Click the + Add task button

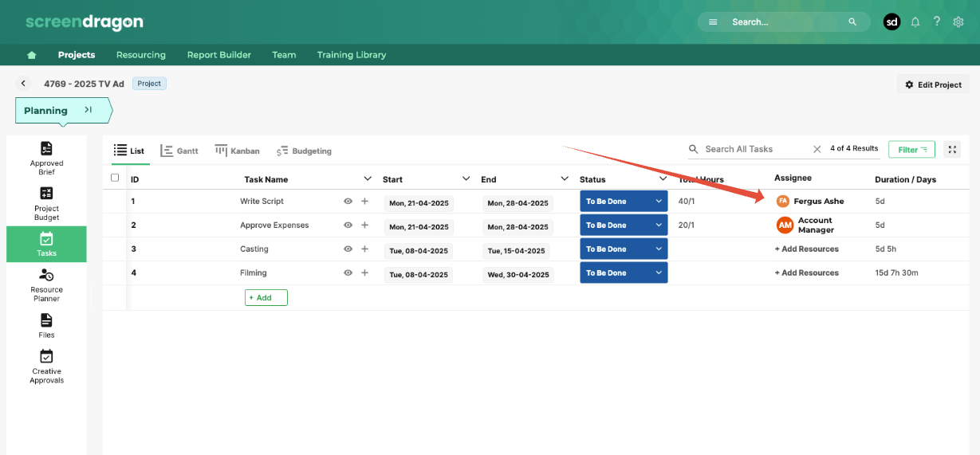266,297
